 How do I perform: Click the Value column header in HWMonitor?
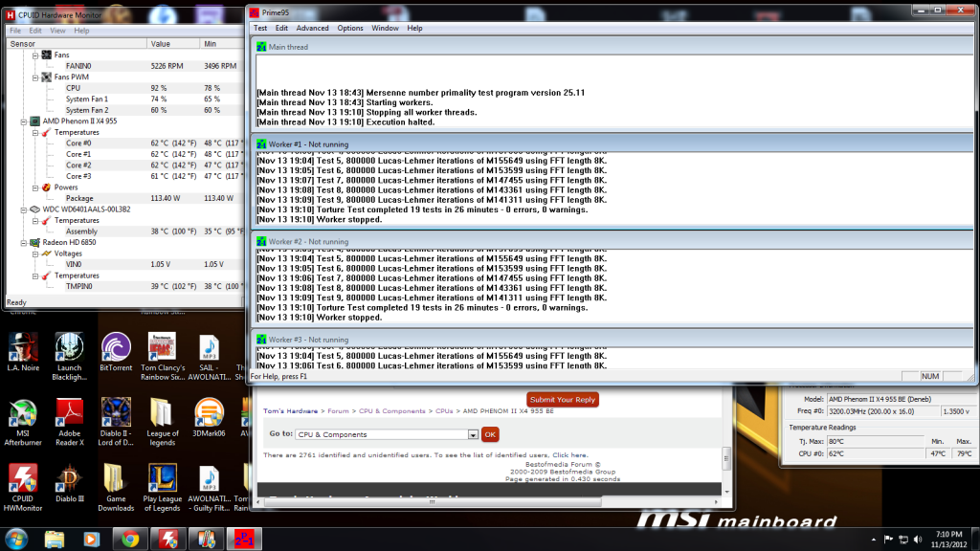(x=173, y=44)
